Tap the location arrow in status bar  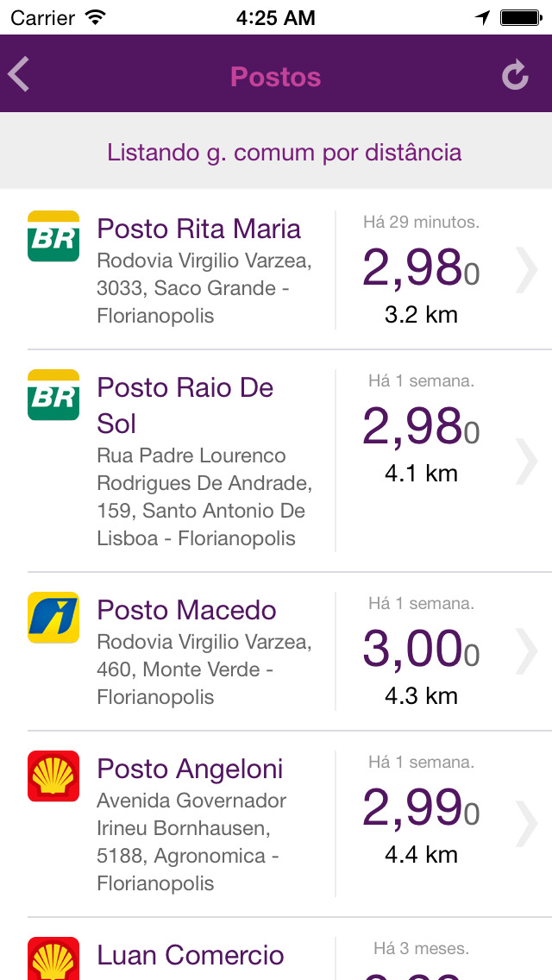[483, 17]
